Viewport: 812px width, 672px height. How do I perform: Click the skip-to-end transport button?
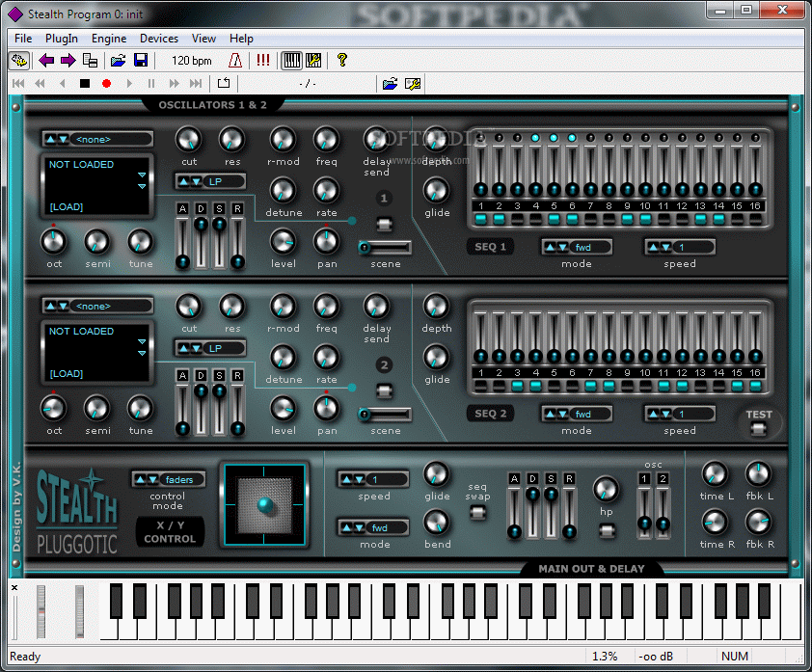point(196,83)
